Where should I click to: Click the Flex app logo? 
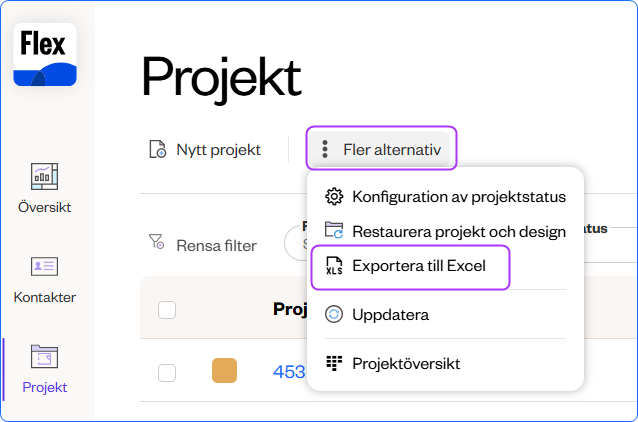(x=45, y=55)
